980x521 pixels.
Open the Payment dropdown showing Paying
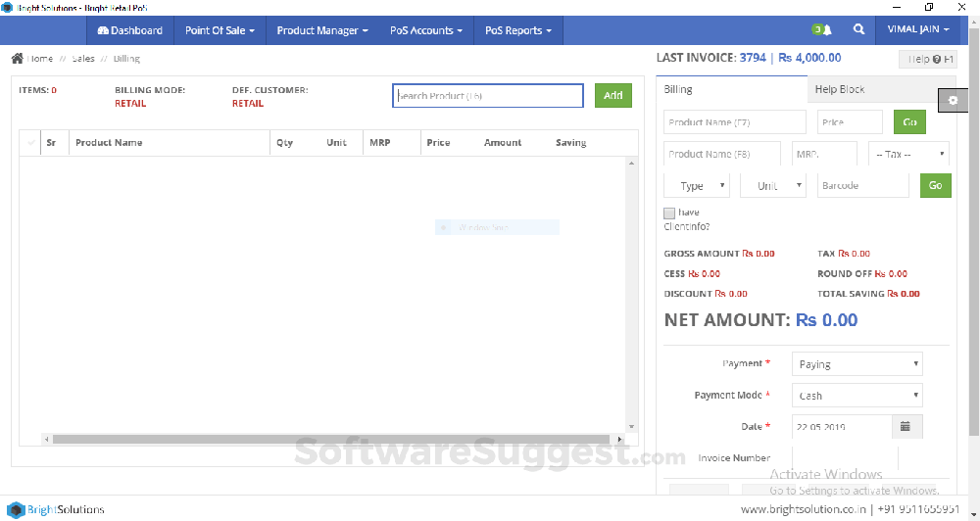click(857, 364)
